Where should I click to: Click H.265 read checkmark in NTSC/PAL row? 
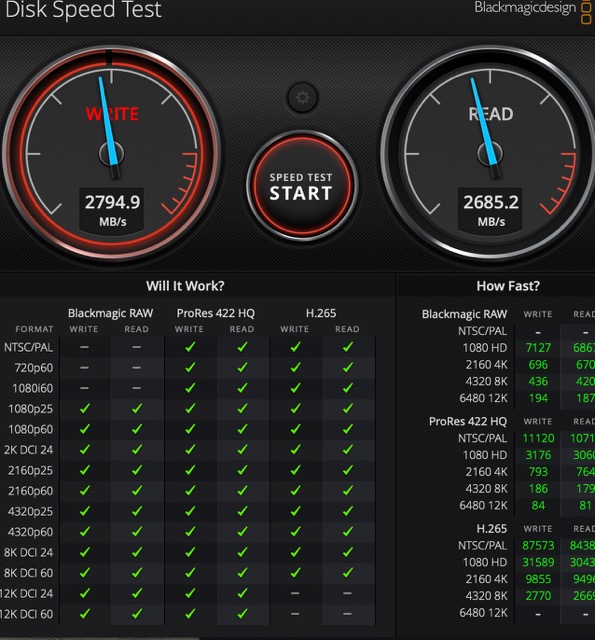tap(348, 347)
